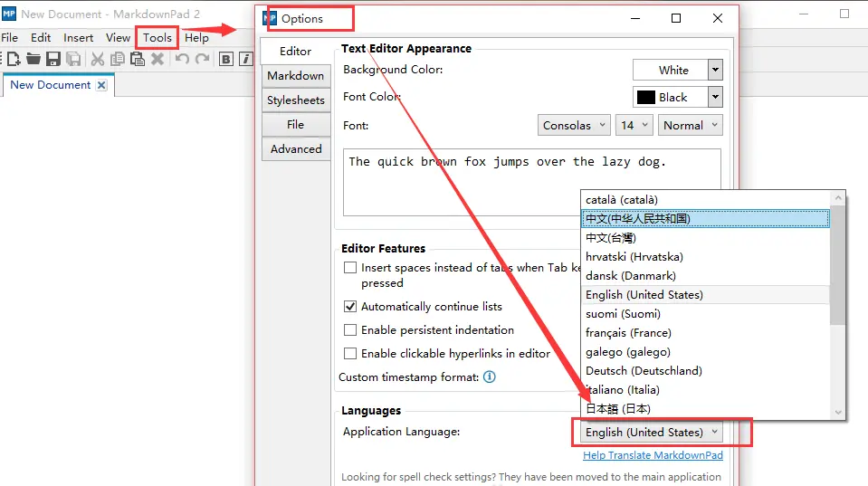
Task: Click the Save All toolbar icon
Action: pos(73,59)
